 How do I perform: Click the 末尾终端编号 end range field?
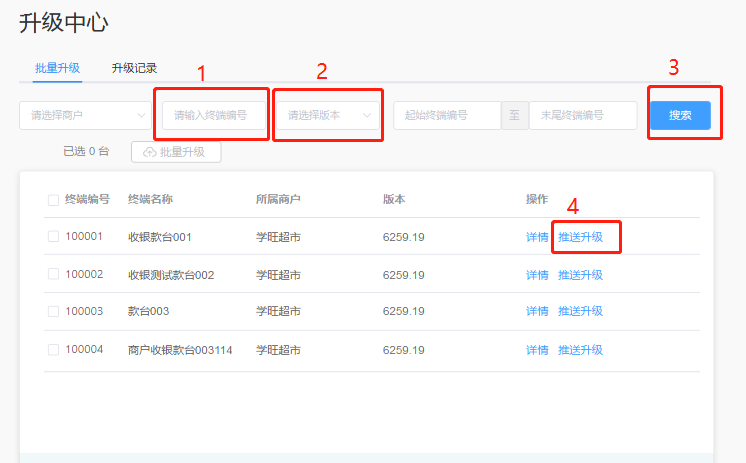(x=582, y=115)
